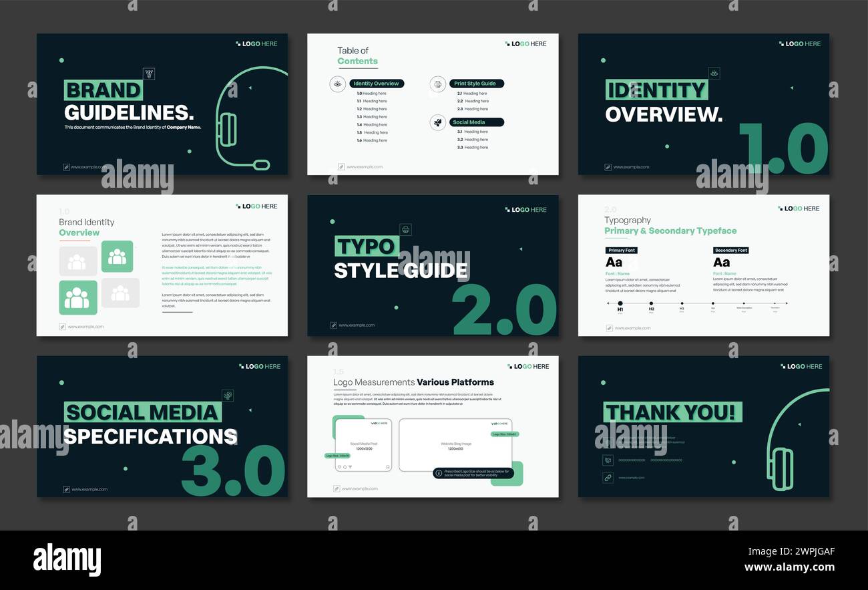This screenshot has height=590, width=868.
Task: Click link icon on Logo Measurements slide footer
Action: [337, 488]
